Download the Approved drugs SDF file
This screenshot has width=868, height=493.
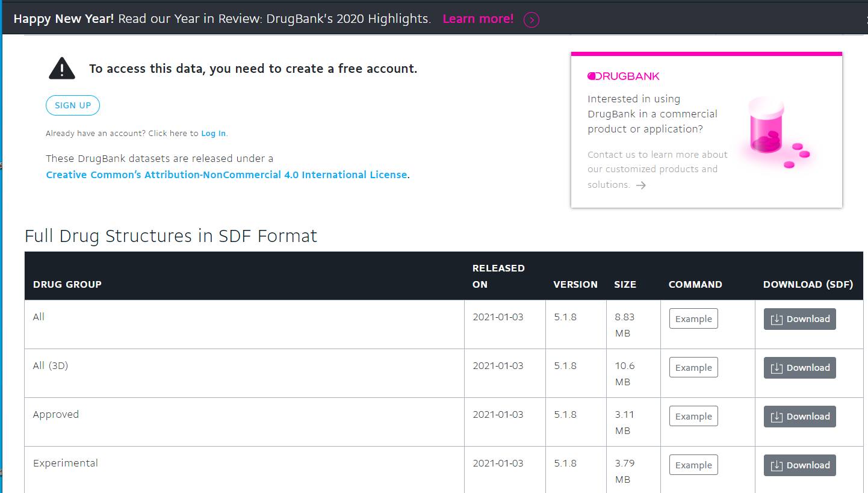799,417
